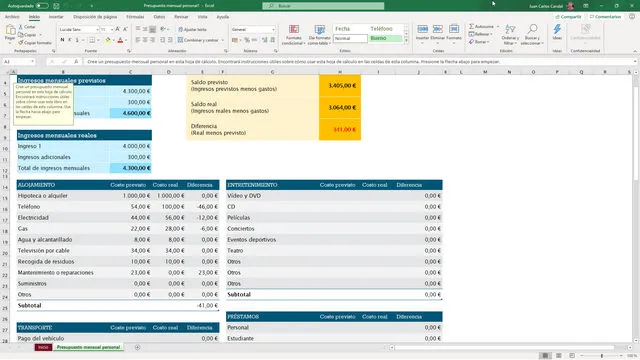Screen dimensions: 640x360
Task: Click the Comentarios button
Action: point(605,17)
